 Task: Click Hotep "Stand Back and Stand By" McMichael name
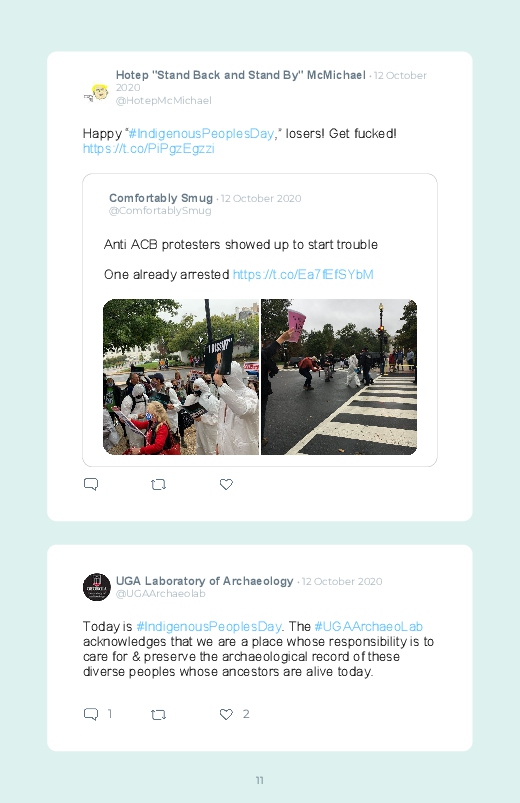pyautogui.click(x=241, y=75)
